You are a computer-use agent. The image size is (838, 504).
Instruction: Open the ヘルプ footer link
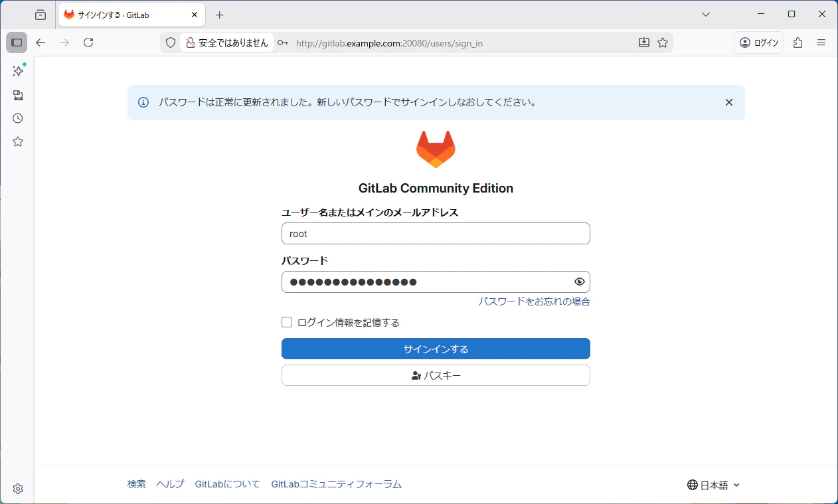pos(170,484)
